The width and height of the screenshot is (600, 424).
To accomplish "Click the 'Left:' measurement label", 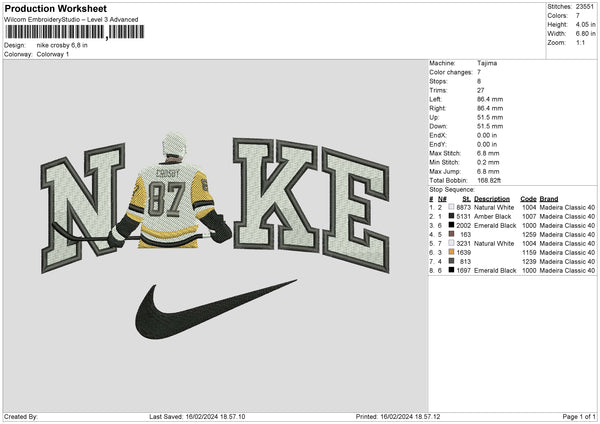I will pos(435,99).
